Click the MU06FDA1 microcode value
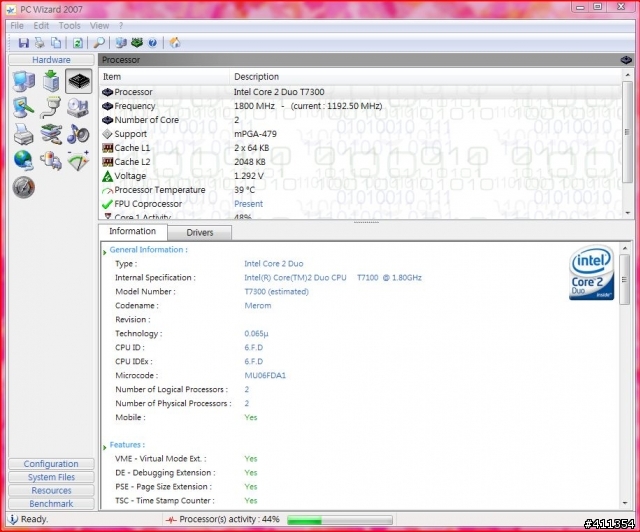This screenshot has width=640, height=532. 265,376
